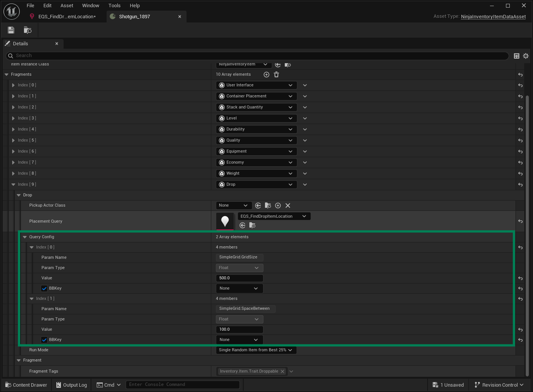Screen dimensions: 533x392
Task: Collapse the Query Config section
Action: point(25,237)
